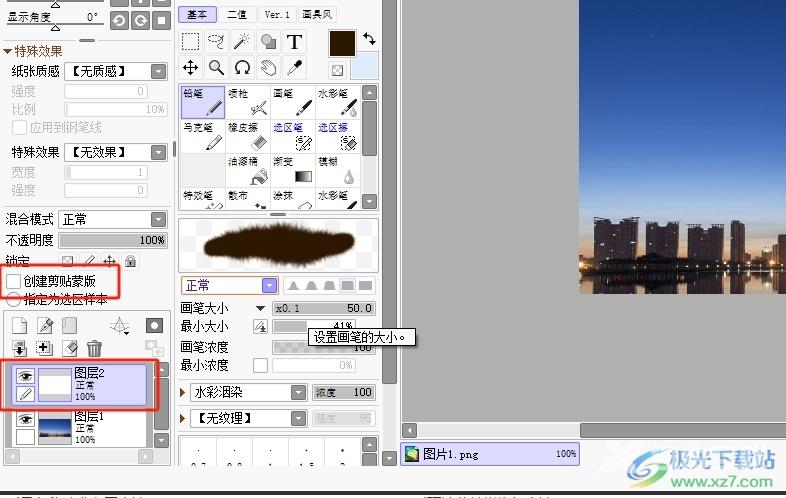Viewport: 786px width, 498px height.
Task: Toggle the empty link box on 图层1
Action: point(26,437)
